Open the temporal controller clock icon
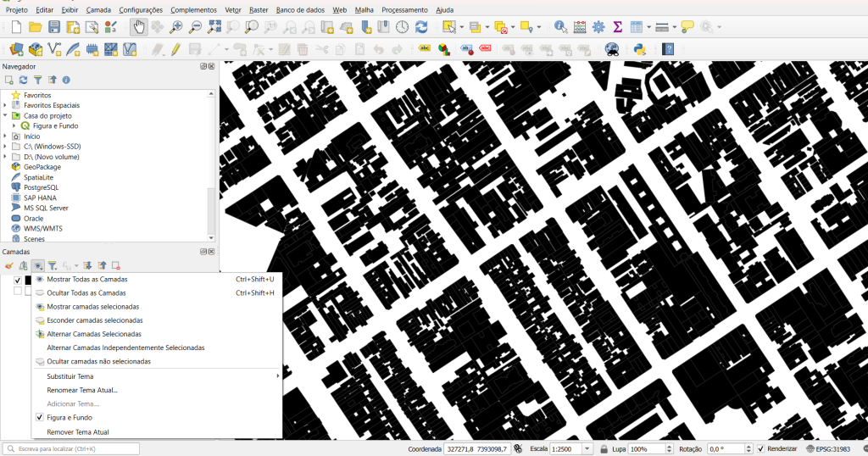Image resolution: width=868 pixels, height=456 pixels. click(402, 26)
